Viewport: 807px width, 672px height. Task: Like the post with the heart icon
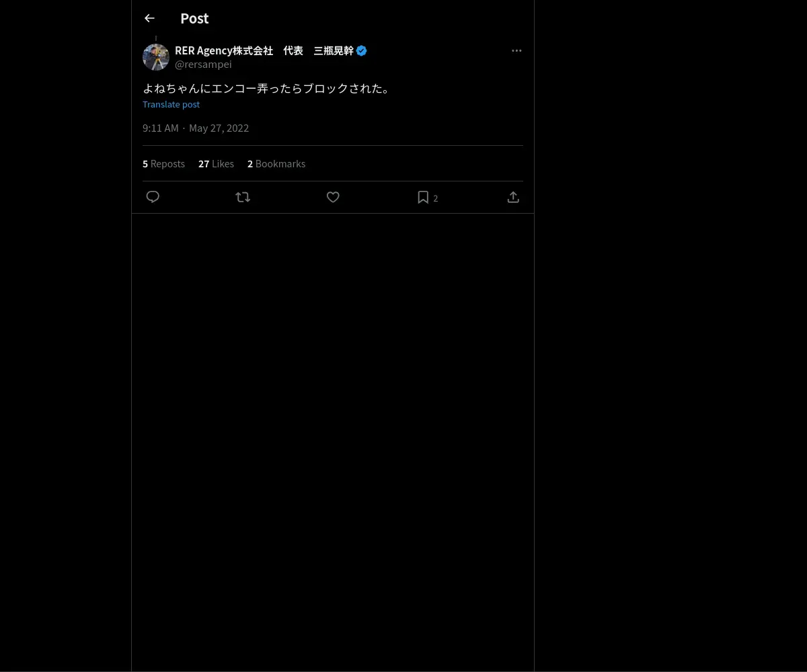(333, 197)
